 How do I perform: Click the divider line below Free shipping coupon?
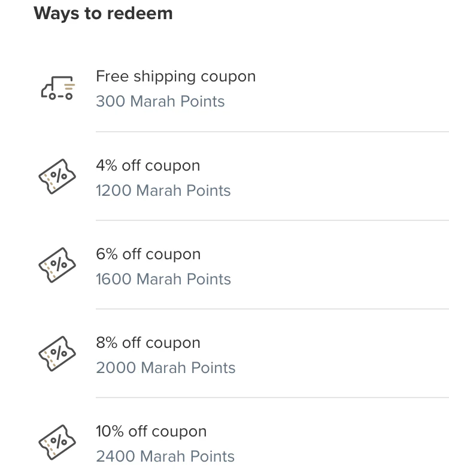[272, 132]
